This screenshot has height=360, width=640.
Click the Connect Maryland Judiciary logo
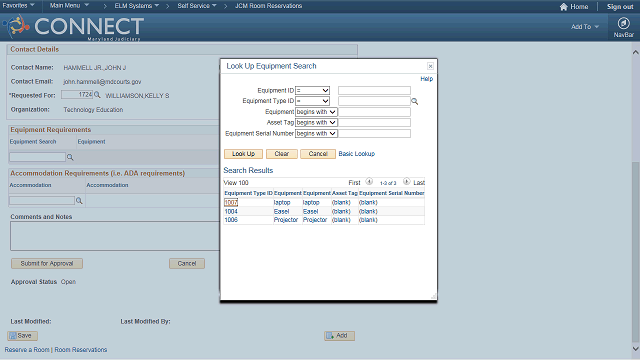[x=73, y=27]
